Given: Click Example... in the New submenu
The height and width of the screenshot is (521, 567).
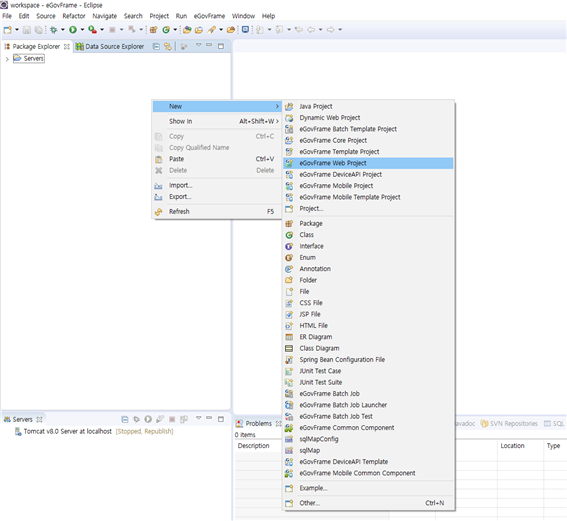Looking at the screenshot, I should [368, 488].
